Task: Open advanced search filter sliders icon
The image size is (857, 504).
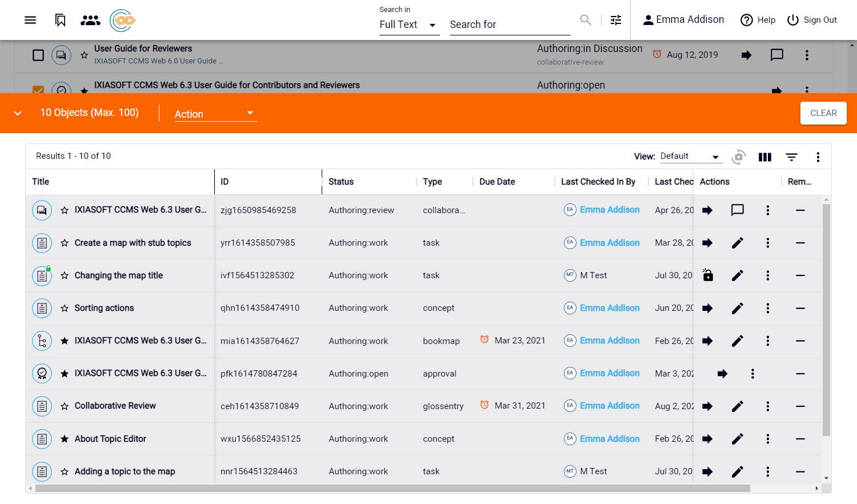Action: tap(616, 20)
